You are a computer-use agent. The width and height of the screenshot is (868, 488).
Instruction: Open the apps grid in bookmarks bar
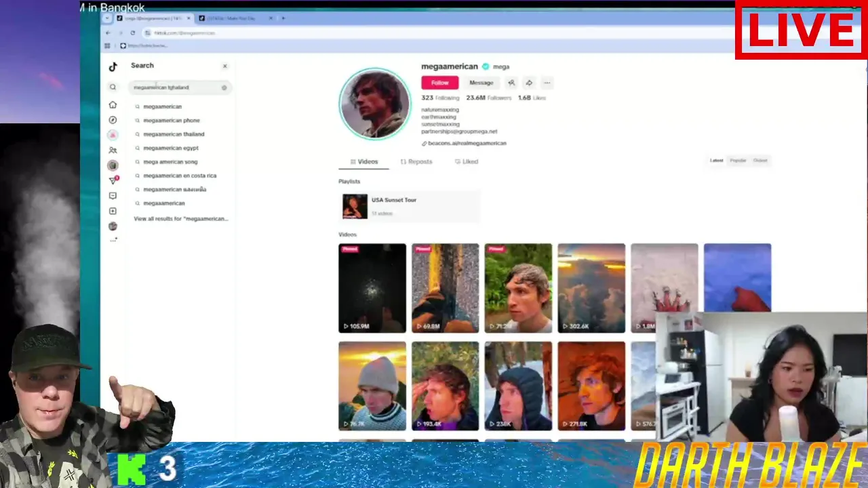click(107, 45)
